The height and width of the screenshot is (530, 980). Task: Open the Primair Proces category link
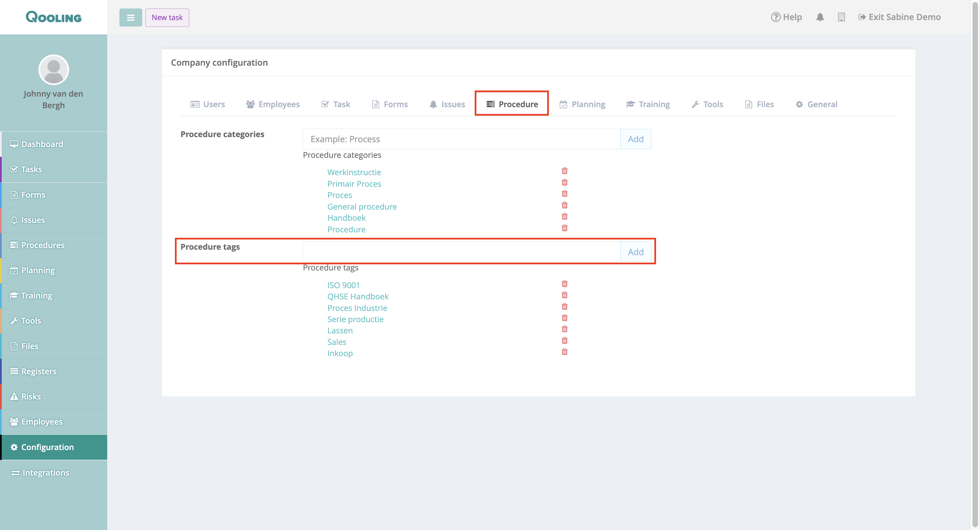click(x=354, y=184)
